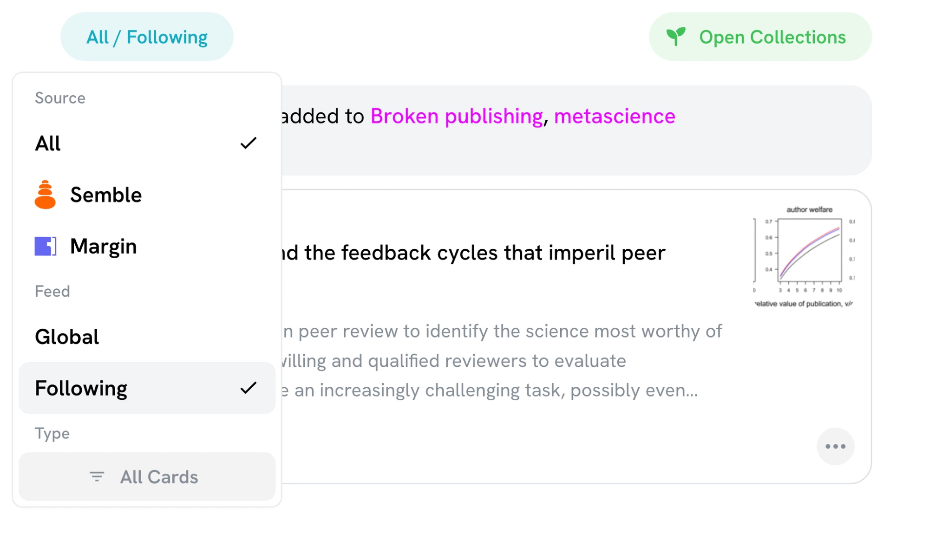Image resolution: width=929 pixels, height=560 pixels.
Task: Click the checkmark beside Following feed
Action: coord(249,388)
